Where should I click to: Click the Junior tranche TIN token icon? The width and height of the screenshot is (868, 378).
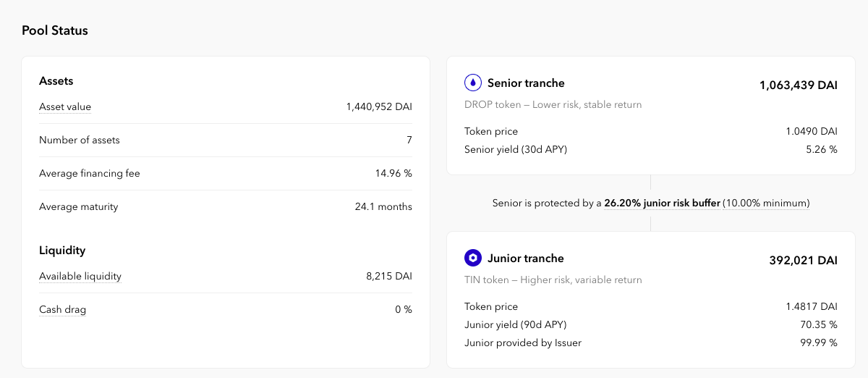click(x=473, y=258)
